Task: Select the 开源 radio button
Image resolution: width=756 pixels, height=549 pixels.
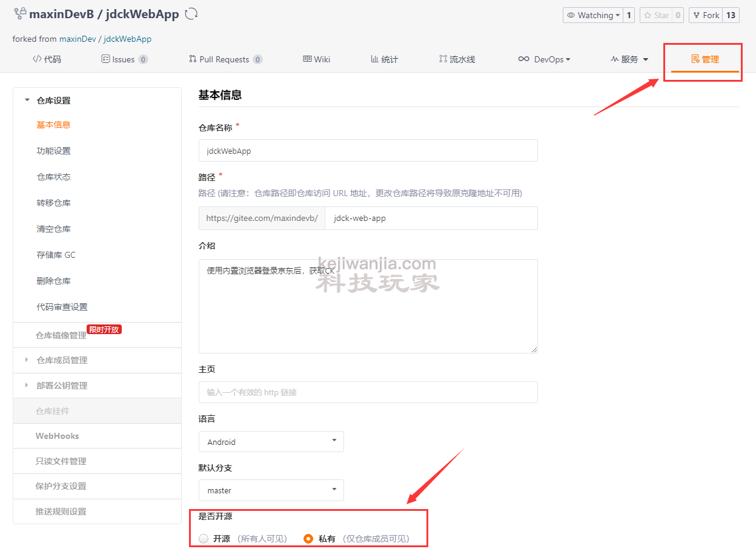Action: coord(204,539)
